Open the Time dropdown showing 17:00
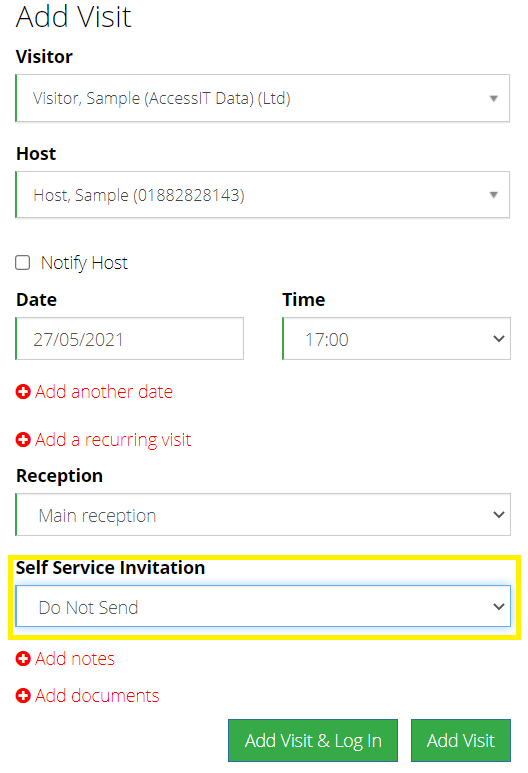528x773 pixels. tap(396, 339)
